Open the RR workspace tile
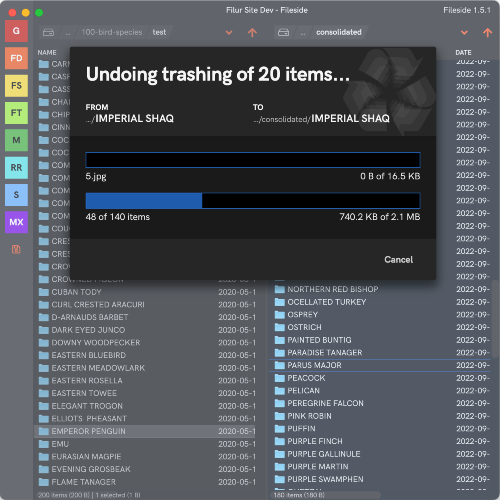 pyautogui.click(x=16, y=168)
